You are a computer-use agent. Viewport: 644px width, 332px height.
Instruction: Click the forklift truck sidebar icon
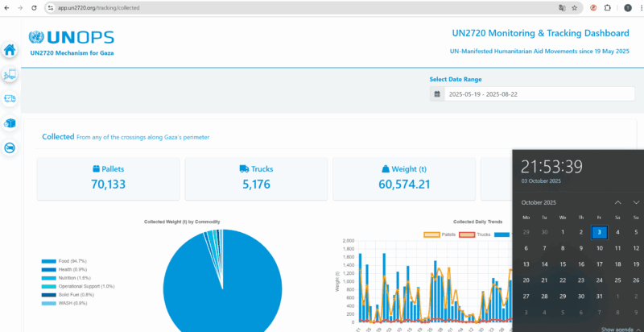pyautogui.click(x=10, y=75)
